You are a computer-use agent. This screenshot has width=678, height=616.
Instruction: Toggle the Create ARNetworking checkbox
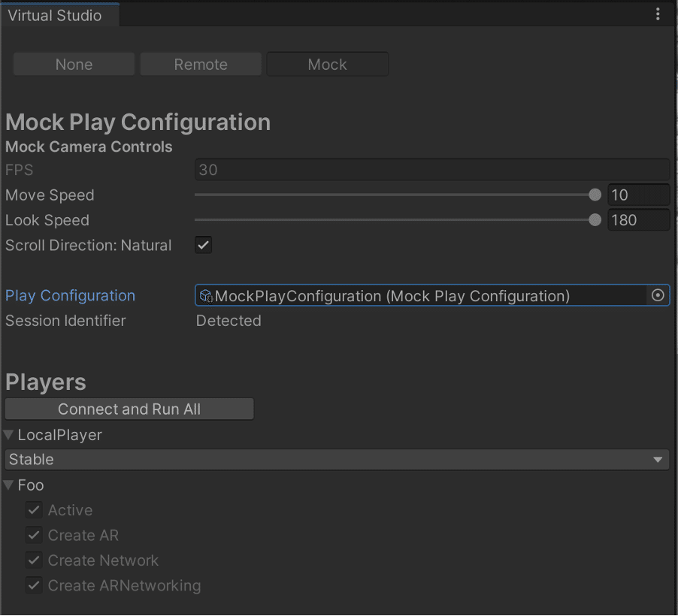(x=34, y=585)
